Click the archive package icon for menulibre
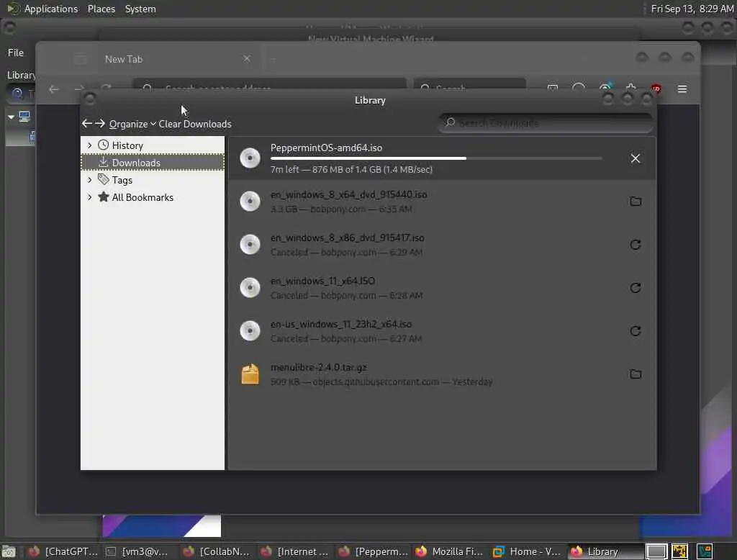Screen dimensions: 737x560 pos(250,374)
